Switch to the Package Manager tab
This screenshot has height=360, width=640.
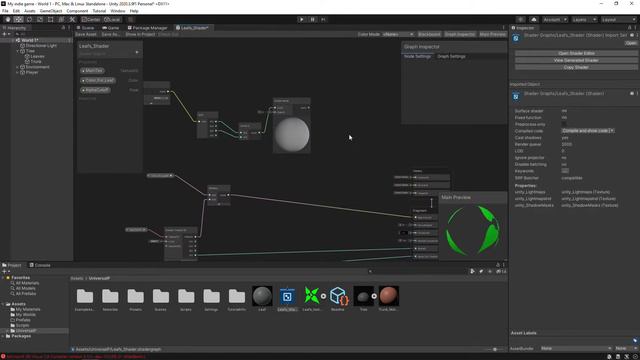pos(147,28)
